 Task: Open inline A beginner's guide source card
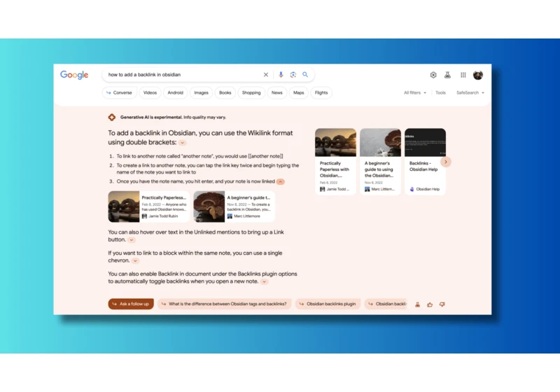[x=234, y=206]
